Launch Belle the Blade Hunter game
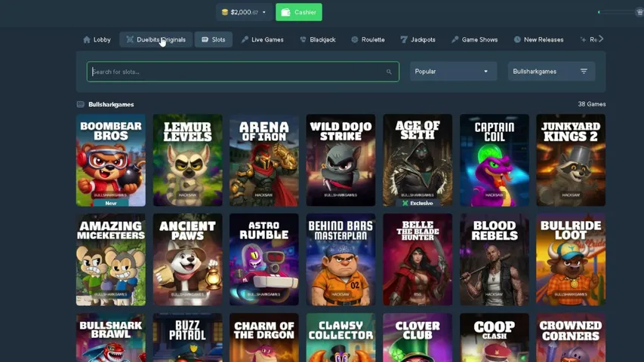 pos(418,259)
